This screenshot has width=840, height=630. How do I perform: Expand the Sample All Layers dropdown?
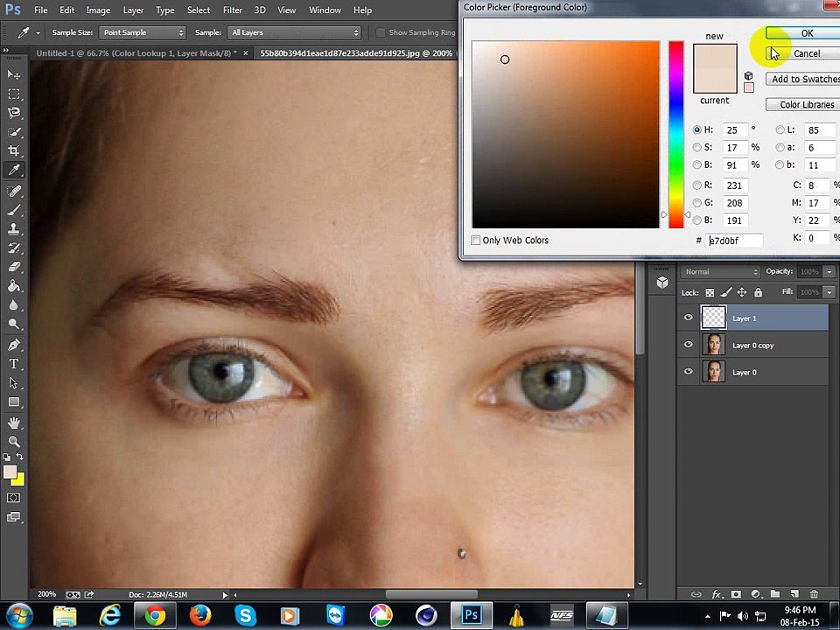pyautogui.click(x=294, y=33)
